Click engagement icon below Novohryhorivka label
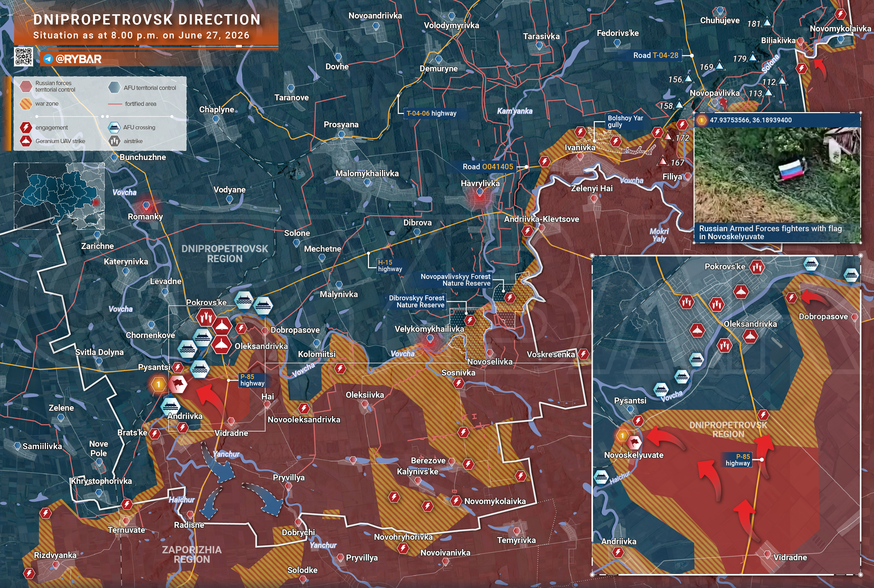The width and height of the screenshot is (874, 588). 403,548
